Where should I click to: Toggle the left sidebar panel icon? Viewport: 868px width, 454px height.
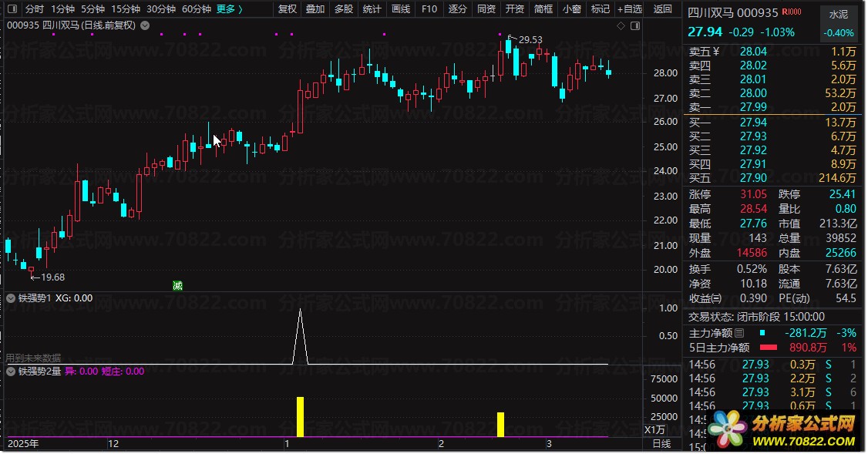pyautogui.click(x=12, y=8)
